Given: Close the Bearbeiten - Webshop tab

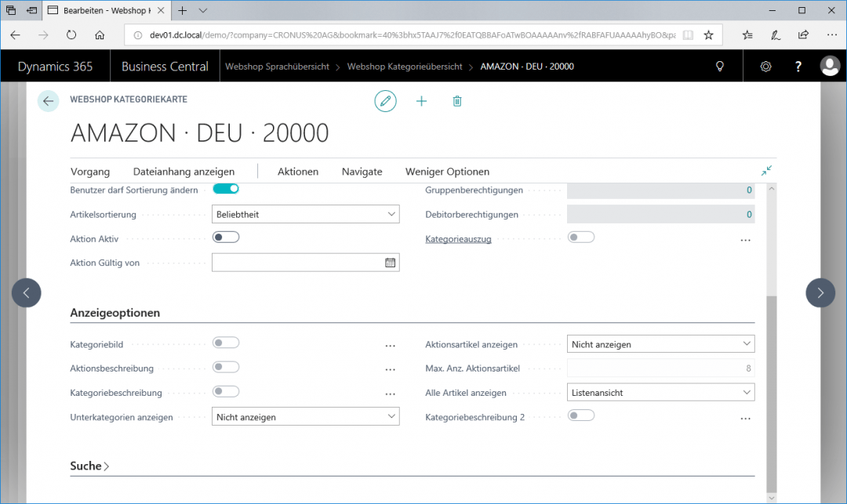Looking at the screenshot, I should click(x=161, y=10).
